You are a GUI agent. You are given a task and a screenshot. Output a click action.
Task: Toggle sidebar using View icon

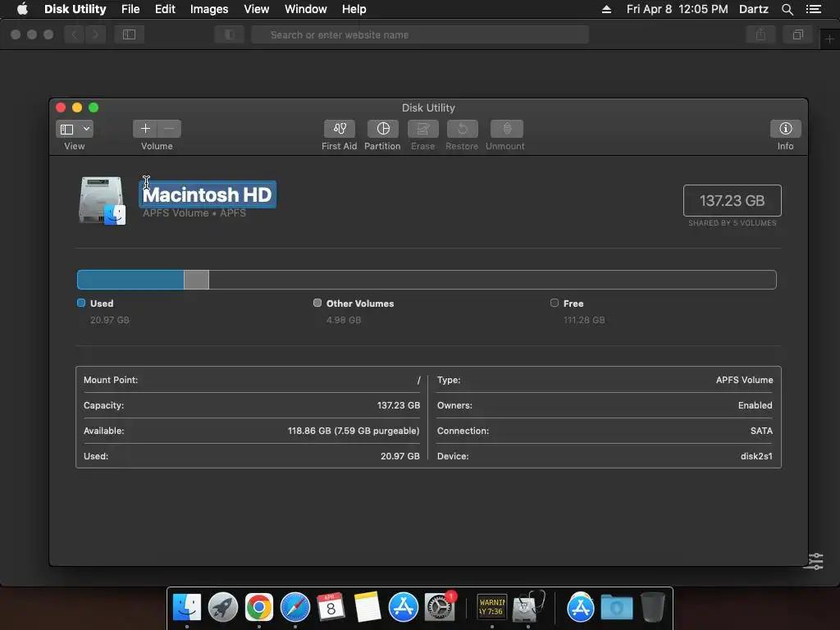tap(67, 129)
